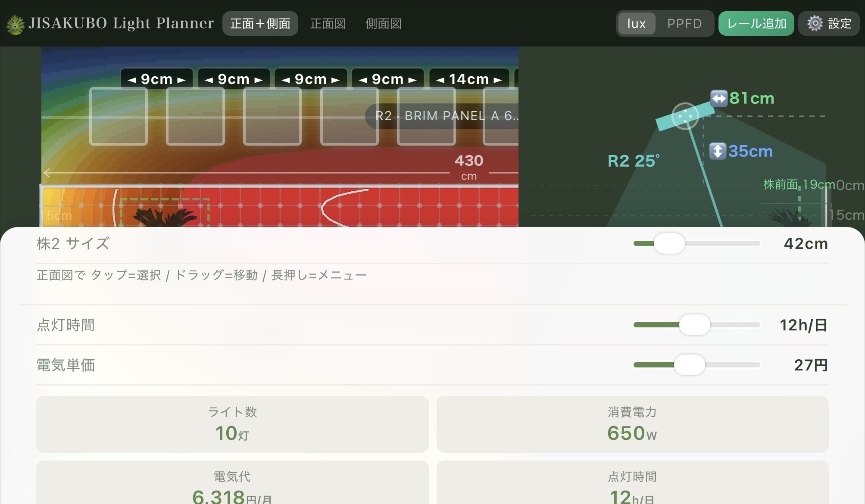Click the ライト数 10灯 stat card
Image resolution: width=865 pixels, height=504 pixels.
(232, 424)
